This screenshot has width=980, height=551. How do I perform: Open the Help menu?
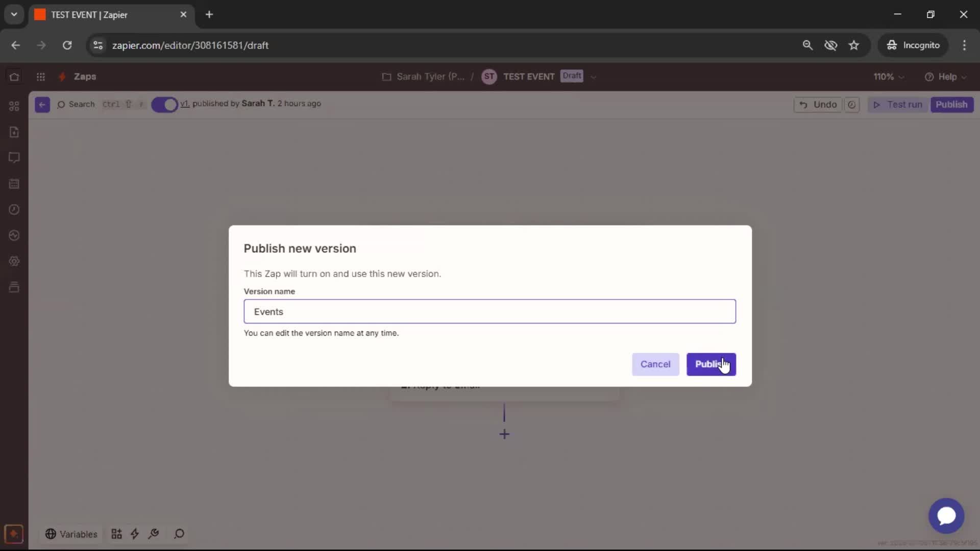click(945, 77)
